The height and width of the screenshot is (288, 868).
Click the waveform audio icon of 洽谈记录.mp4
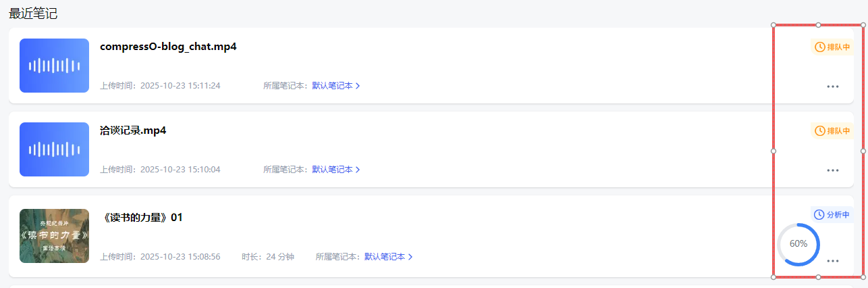point(54,149)
